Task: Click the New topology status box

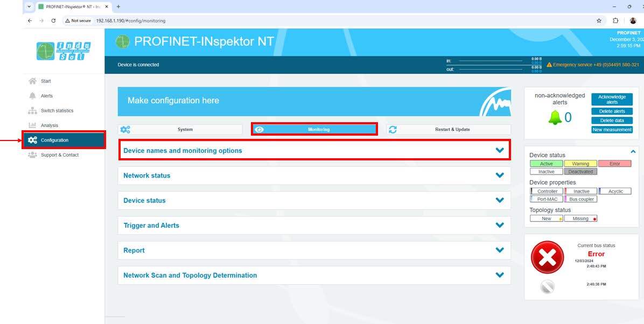Action: (546, 219)
